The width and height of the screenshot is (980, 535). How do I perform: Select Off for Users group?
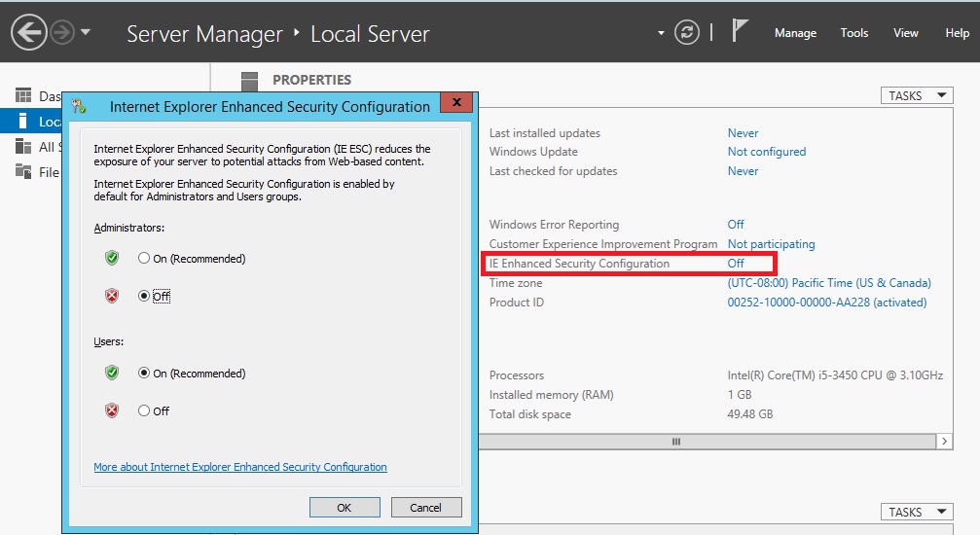tap(144, 410)
